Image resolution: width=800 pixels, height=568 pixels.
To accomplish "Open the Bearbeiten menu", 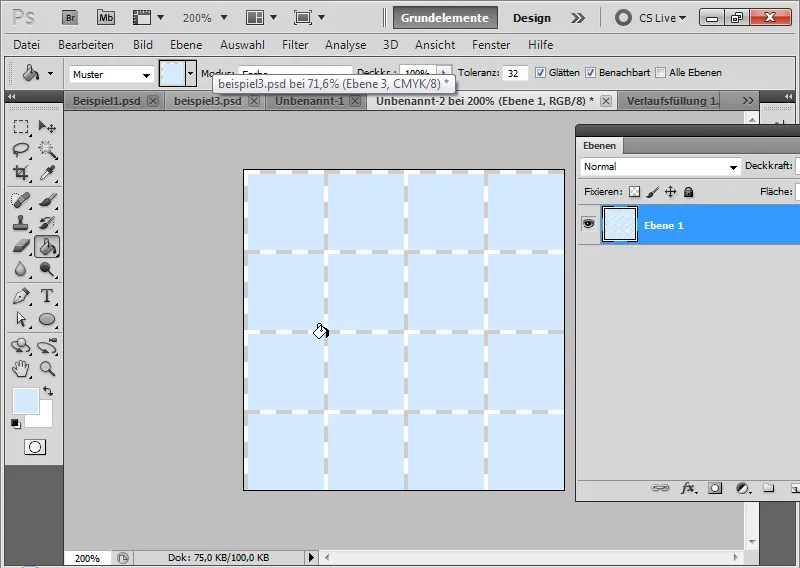I will click(x=86, y=45).
